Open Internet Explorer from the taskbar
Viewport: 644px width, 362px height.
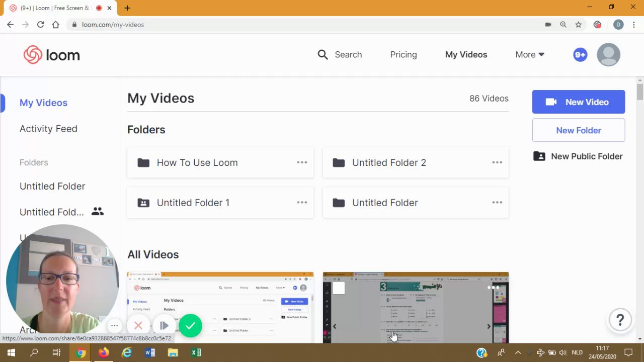pyautogui.click(x=127, y=352)
